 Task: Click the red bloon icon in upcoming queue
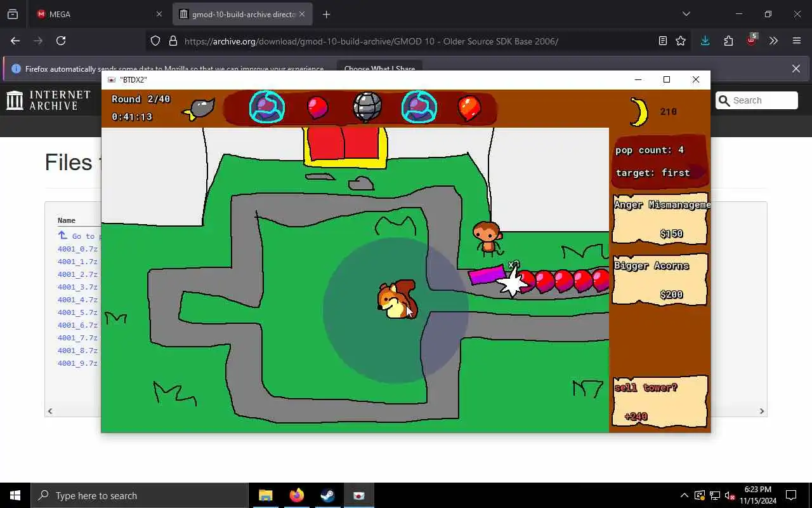click(x=317, y=107)
